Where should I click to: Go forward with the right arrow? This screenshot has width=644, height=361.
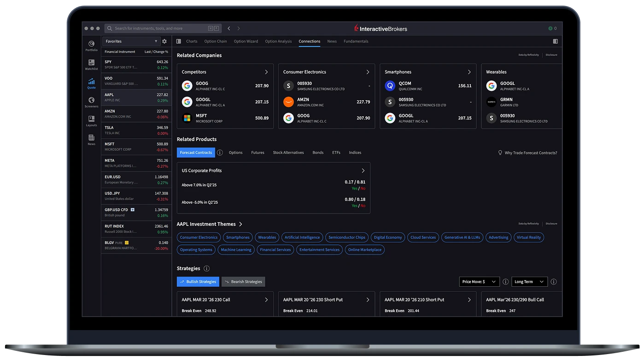[x=239, y=29]
